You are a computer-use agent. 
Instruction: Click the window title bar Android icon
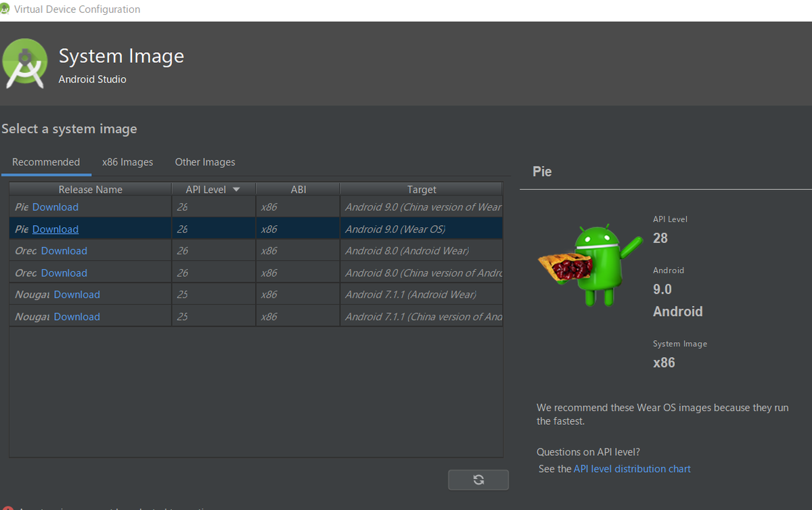(x=6, y=9)
